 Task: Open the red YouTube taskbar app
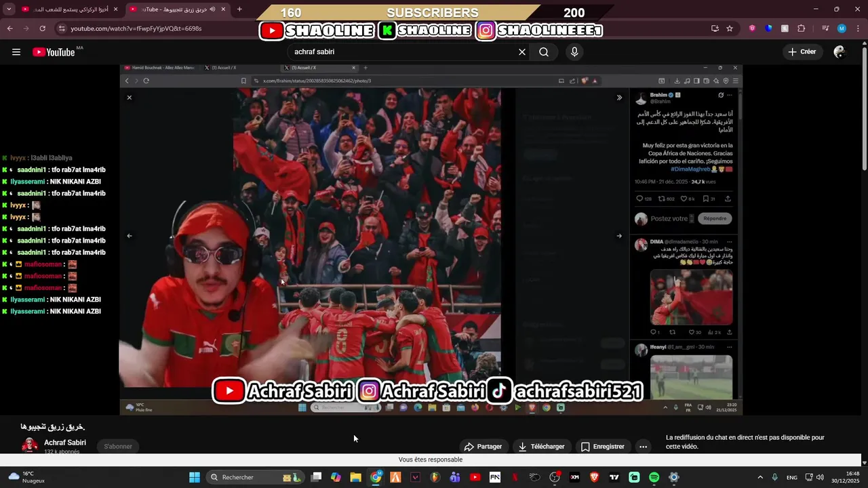(x=475, y=477)
